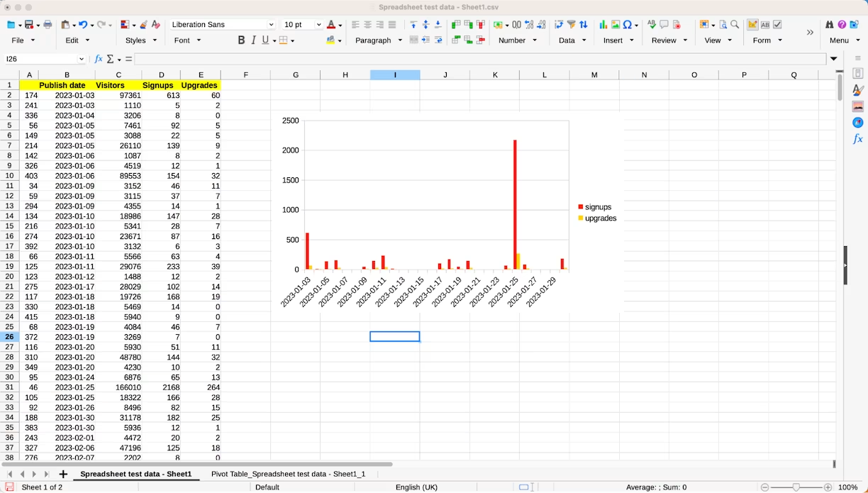Switch to the Pivot Table sheet tab
This screenshot has width=868, height=493.
(x=288, y=474)
